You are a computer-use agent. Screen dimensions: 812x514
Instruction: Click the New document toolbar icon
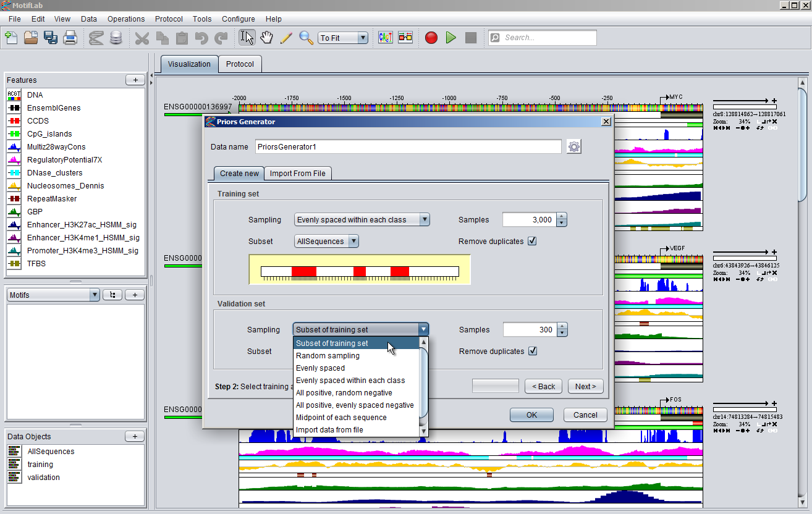tap(11, 38)
